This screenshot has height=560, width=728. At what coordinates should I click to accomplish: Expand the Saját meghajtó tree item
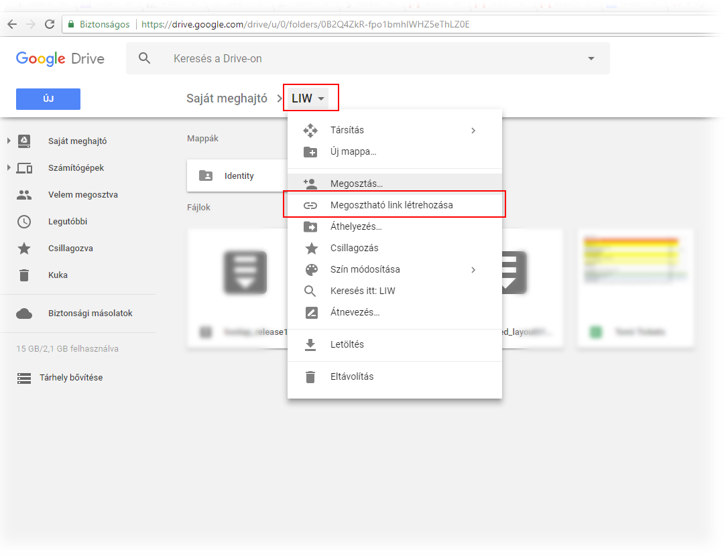tap(9, 141)
